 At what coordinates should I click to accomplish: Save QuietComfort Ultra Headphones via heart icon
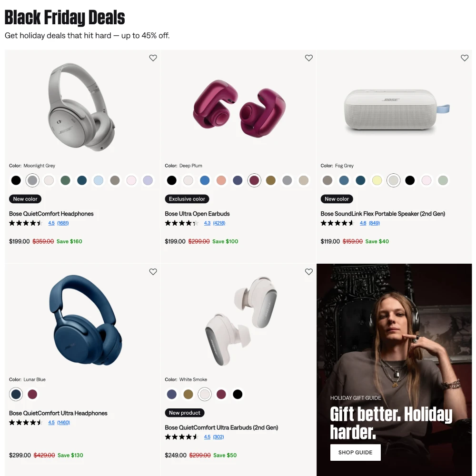point(153,272)
